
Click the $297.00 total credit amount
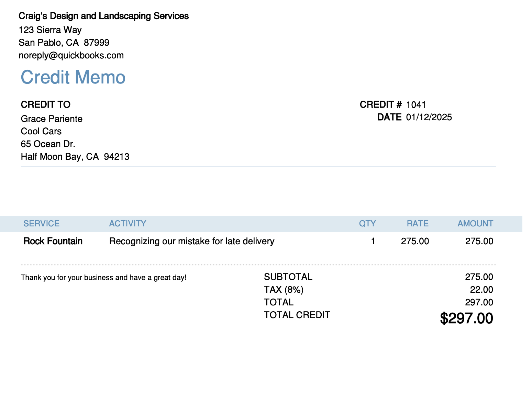466,318
